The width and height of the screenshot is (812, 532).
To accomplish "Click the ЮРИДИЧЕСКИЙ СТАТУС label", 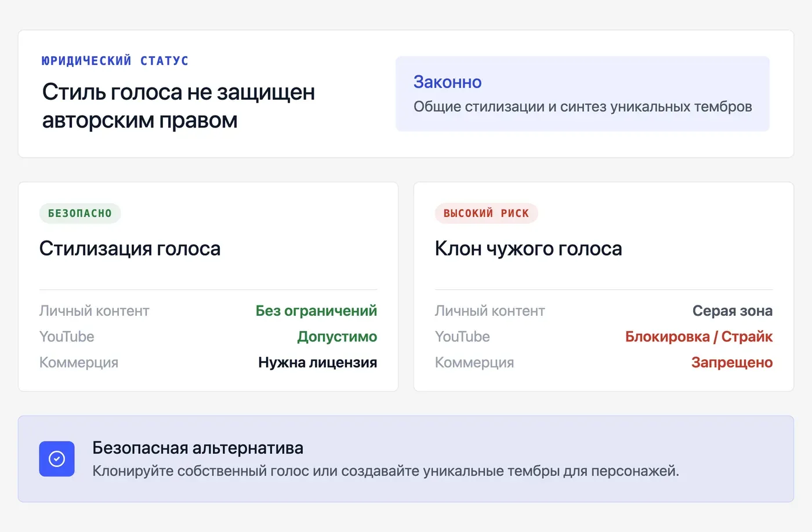I will (115, 61).
